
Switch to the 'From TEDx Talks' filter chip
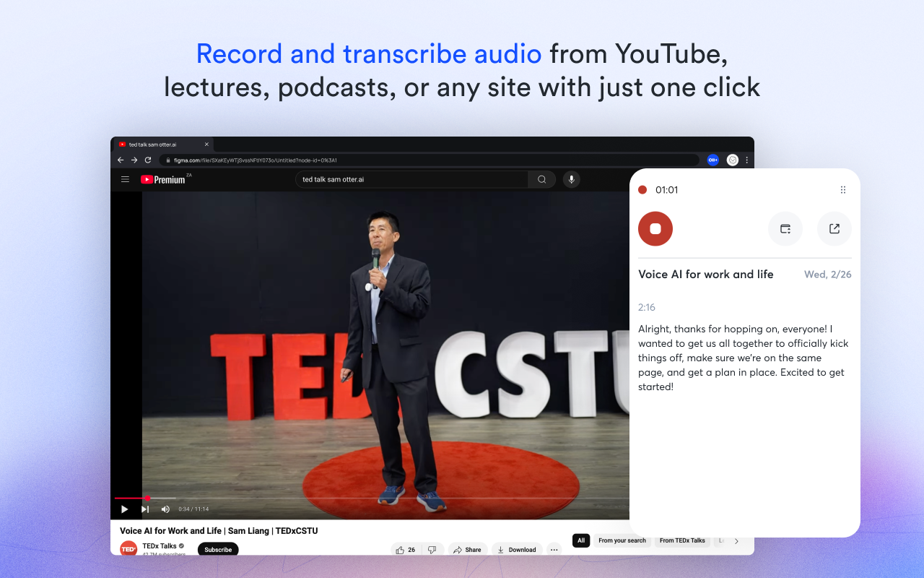coord(681,540)
